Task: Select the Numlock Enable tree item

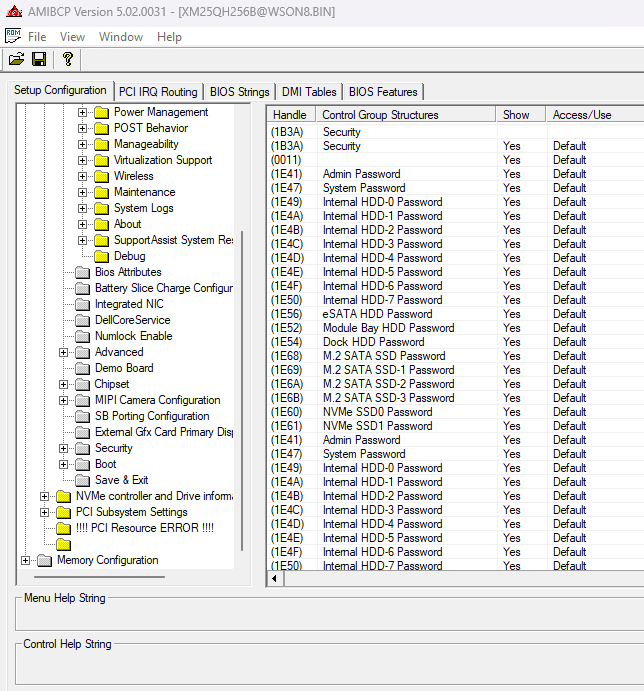Action: (x=133, y=336)
